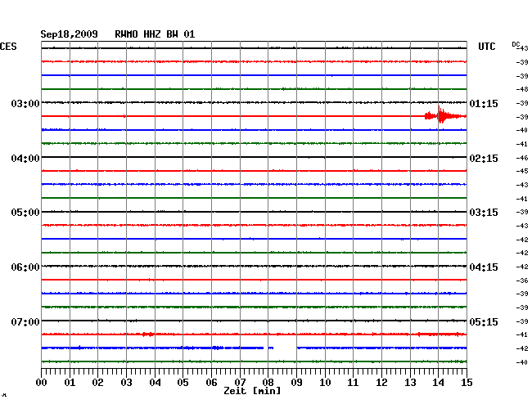This screenshot has width=532, height=404.
Task: Select the local time label 06:00
Action: click(25, 267)
